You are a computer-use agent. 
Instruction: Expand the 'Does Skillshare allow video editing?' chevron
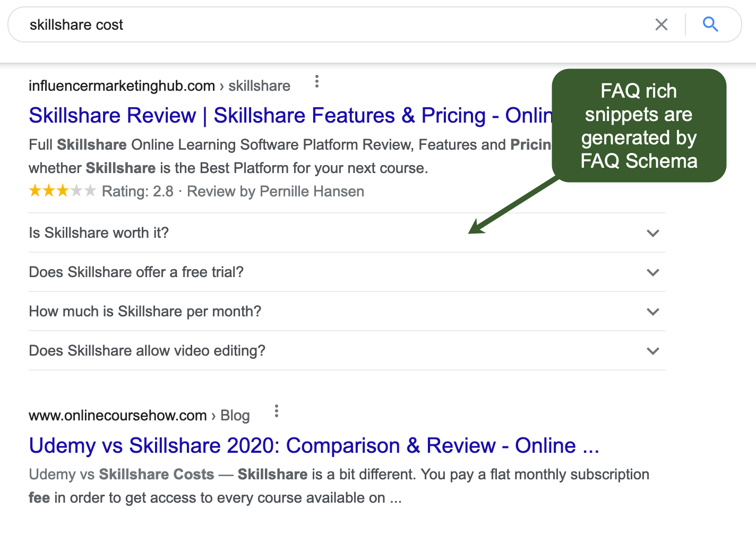pos(653,351)
